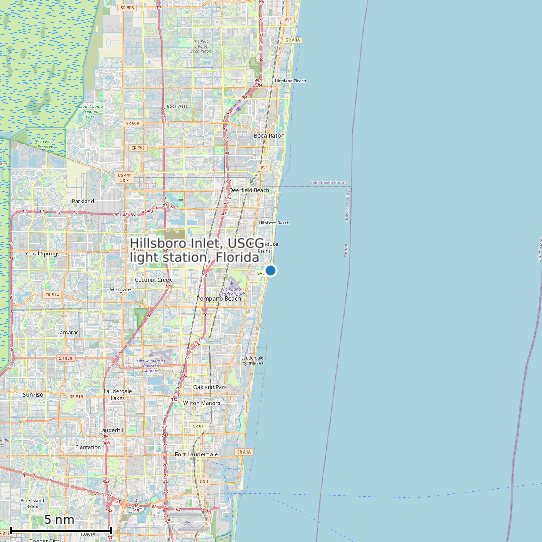This screenshot has height=542, width=542.
Task: Click the 'Lauderdale Lakes' town label
Action: [118, 394]
